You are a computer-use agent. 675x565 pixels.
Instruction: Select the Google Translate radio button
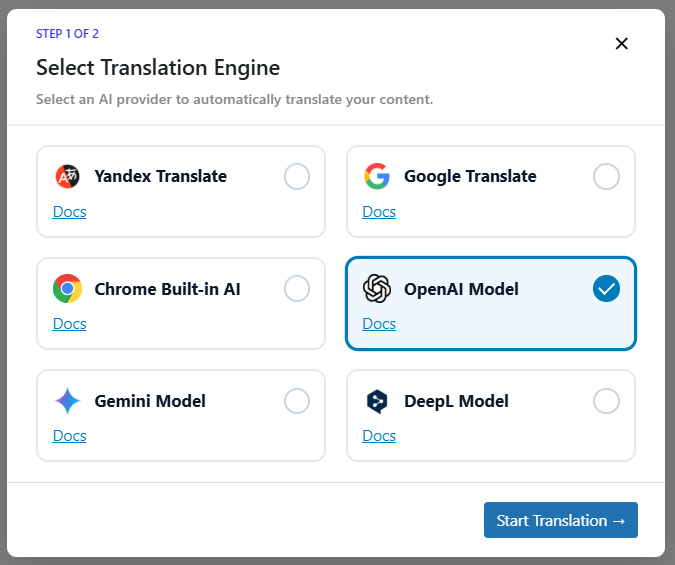click(x=606, y=177)
